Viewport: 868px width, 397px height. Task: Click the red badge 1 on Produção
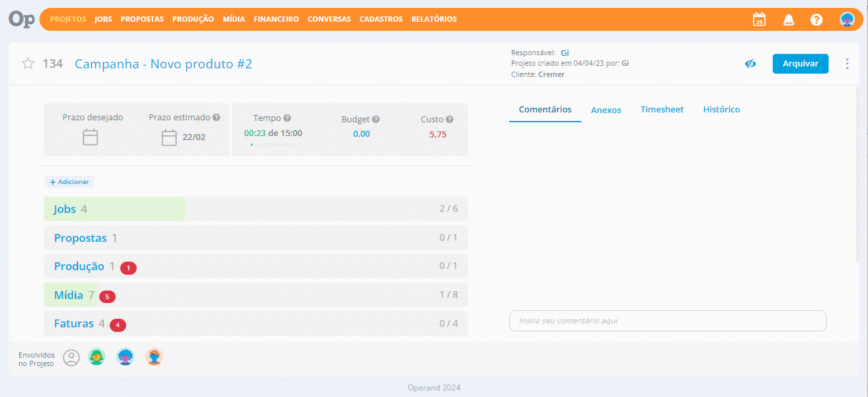click(129, 268)
